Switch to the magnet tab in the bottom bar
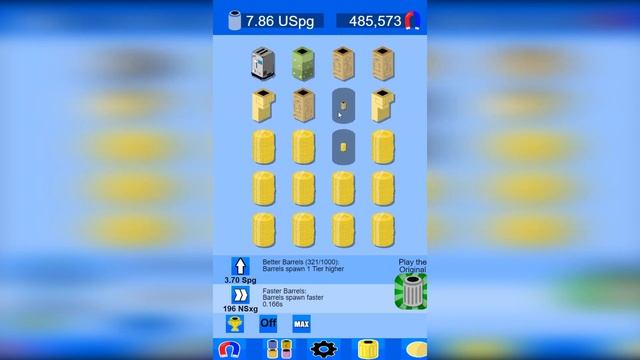This screenshot has width=640, height=360. click(229, 350)
